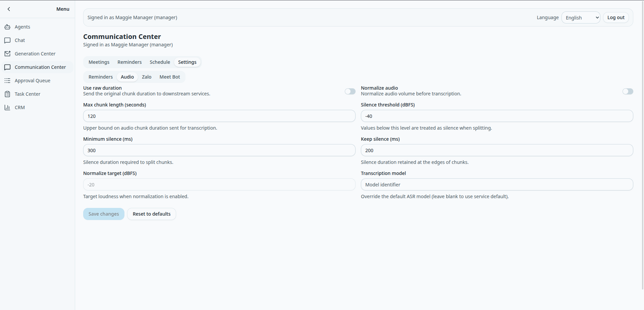Click the Save changes button
Viewport: 644px width, 310px height.
tap(104, 214)
